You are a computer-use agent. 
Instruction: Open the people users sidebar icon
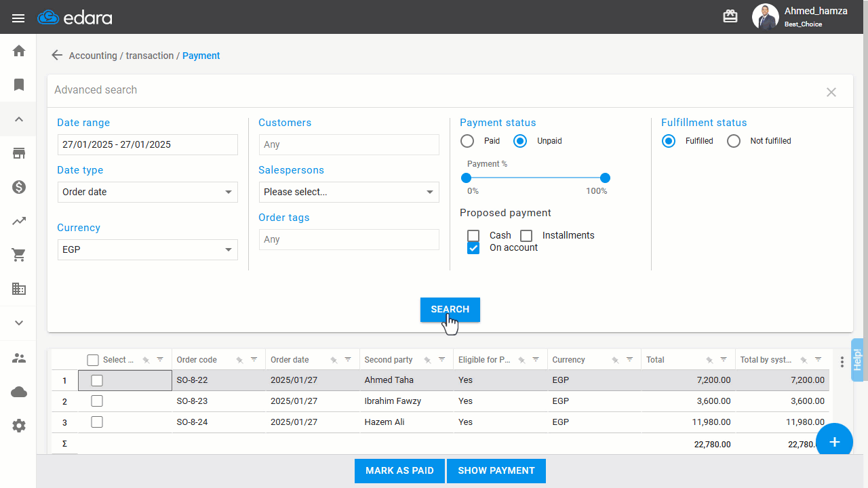pos(19,358)
